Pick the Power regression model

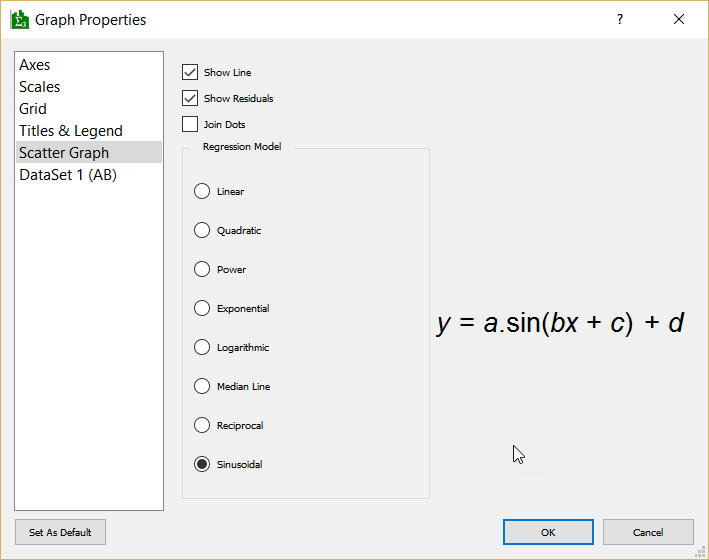tap(202, 270)
